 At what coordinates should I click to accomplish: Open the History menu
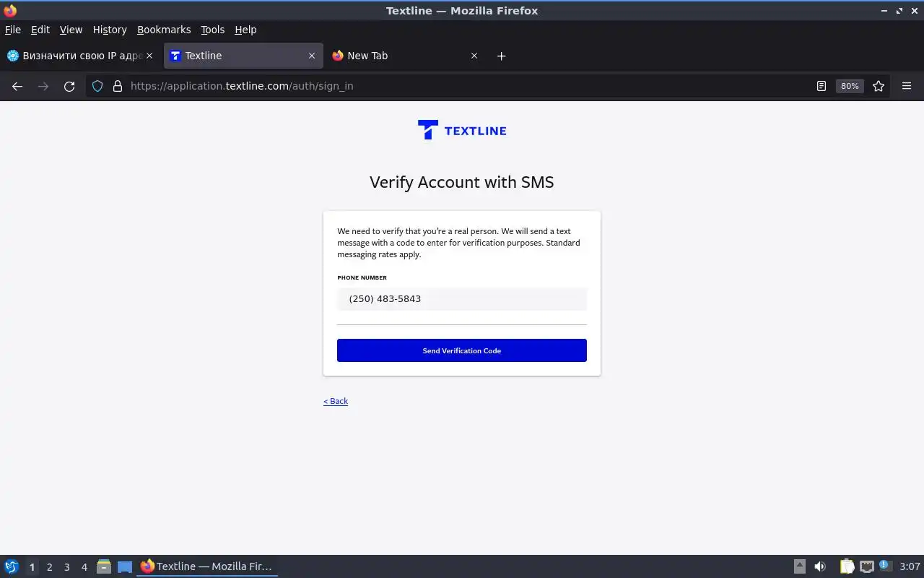[110, 30]
